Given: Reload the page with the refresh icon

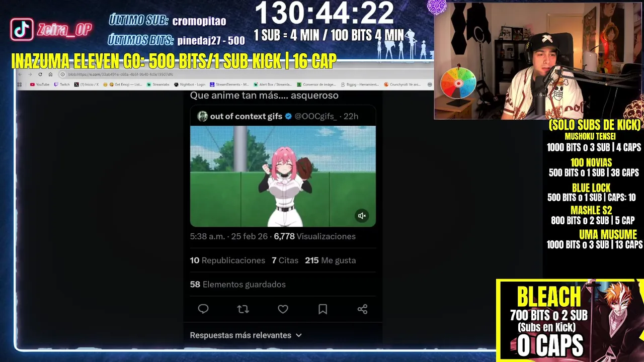Looking at the screenshot, I should click(x=40, y=74).
